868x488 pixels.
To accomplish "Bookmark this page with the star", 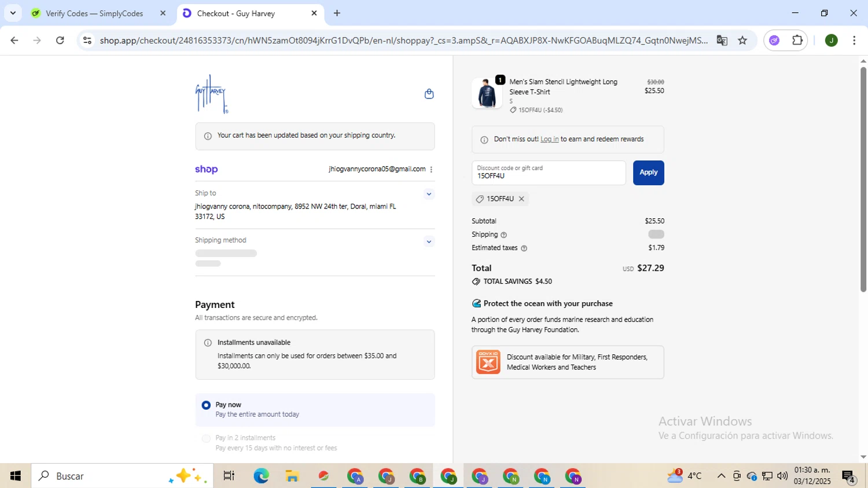I will [742, 40].
